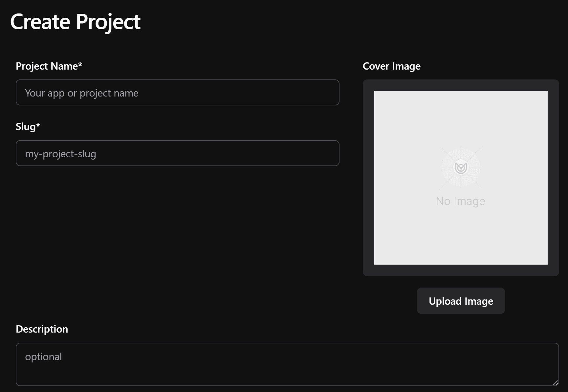This screenshot has width=568, height=392.
Task: Click the textarea resize handle icon
Action: tap(555, 382)
